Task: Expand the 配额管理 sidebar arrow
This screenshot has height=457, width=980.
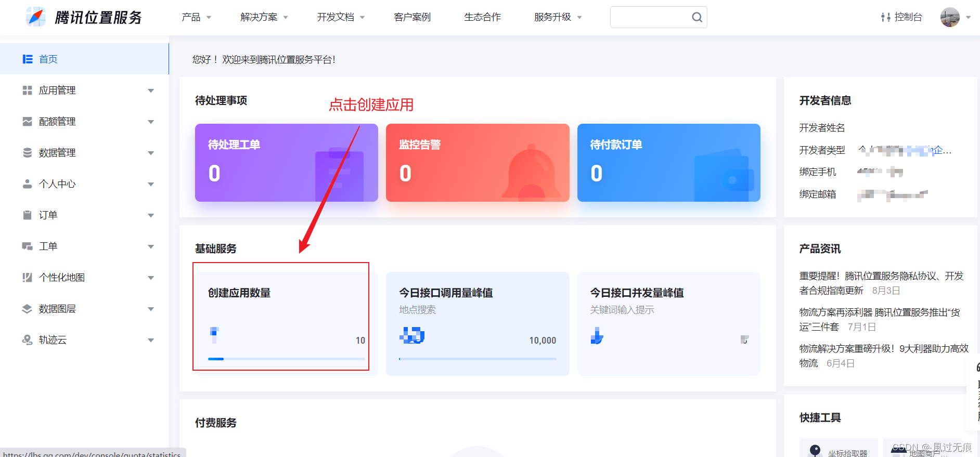Action: coord(151,122)
